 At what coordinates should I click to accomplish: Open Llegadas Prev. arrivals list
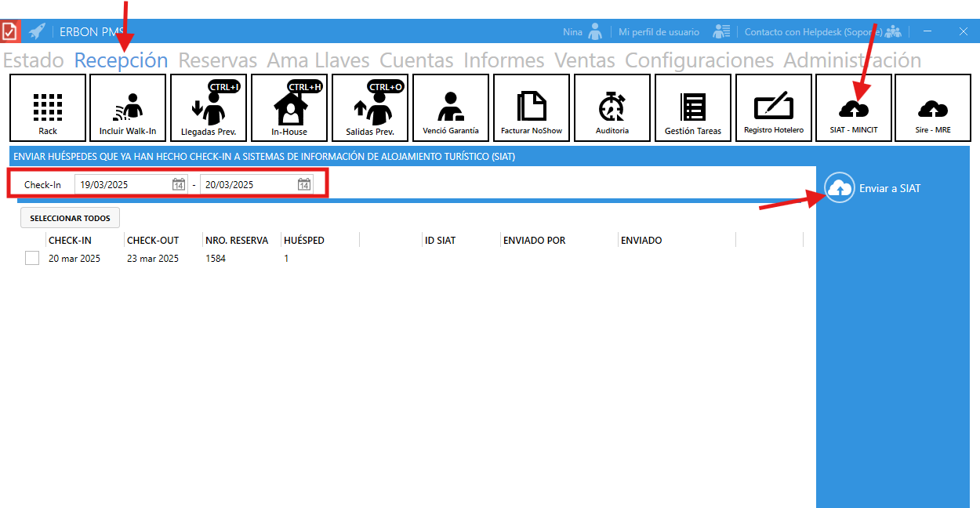pyautogui.click(x=209, y=107)
